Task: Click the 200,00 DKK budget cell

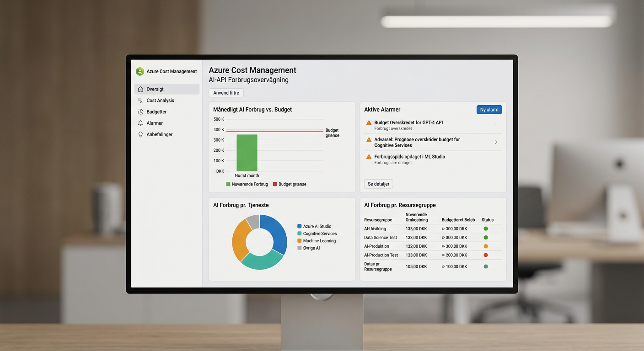Action: pyautogui.click(x=455, y=255)
